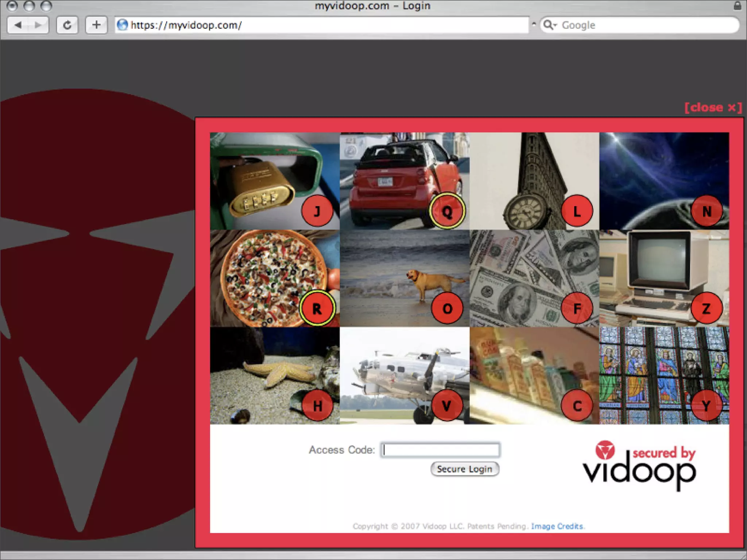Click the add bookmark plus button

96,25
